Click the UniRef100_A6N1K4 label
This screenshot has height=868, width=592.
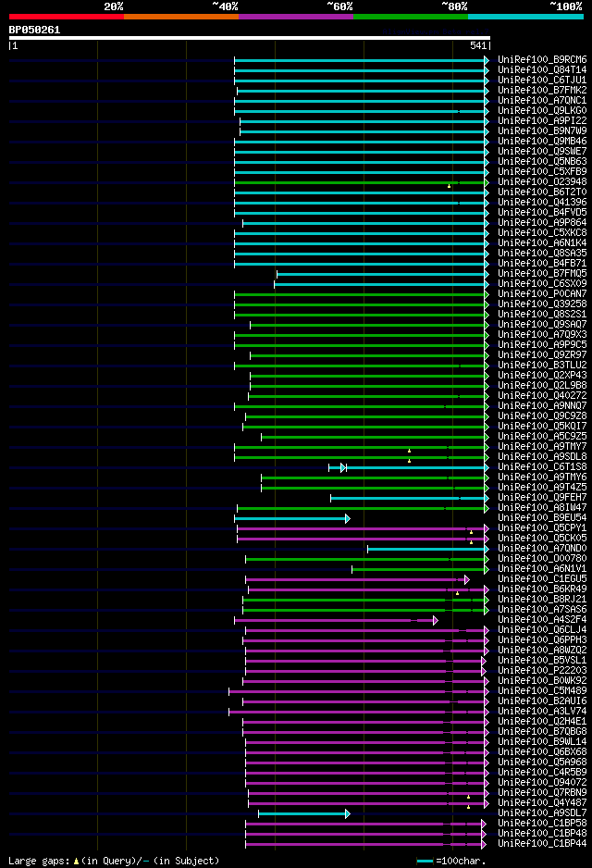pos(542,243)
